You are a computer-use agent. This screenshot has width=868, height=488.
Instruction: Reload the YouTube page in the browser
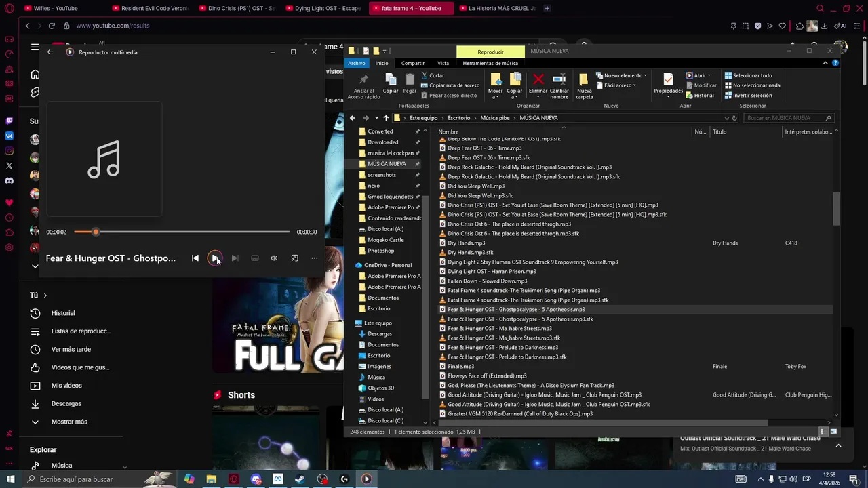point(52,26)
